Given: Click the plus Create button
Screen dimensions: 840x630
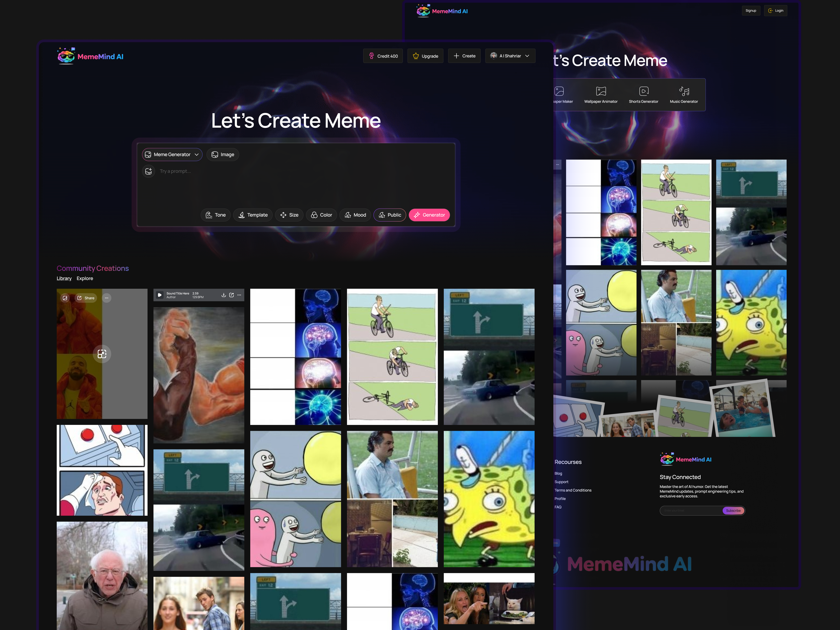Looking at the screenshot, I should click(x=464, y=56).
